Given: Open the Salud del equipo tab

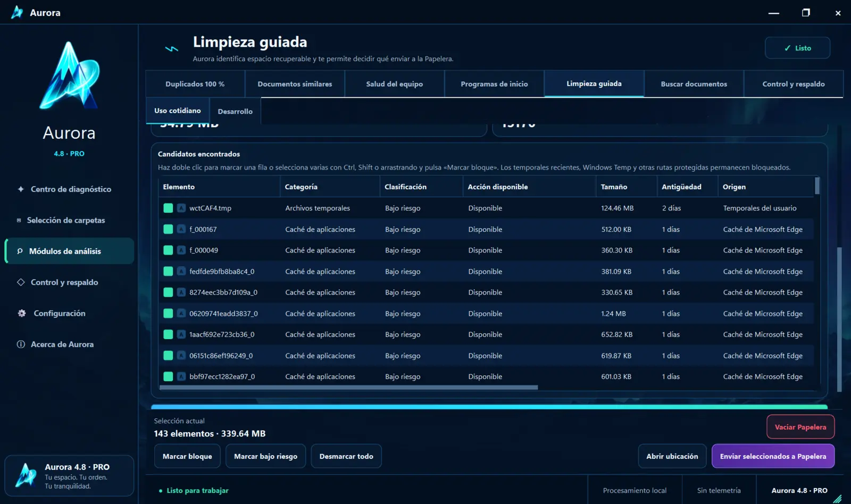Looking at the screenshot, I should click(395, 84).
